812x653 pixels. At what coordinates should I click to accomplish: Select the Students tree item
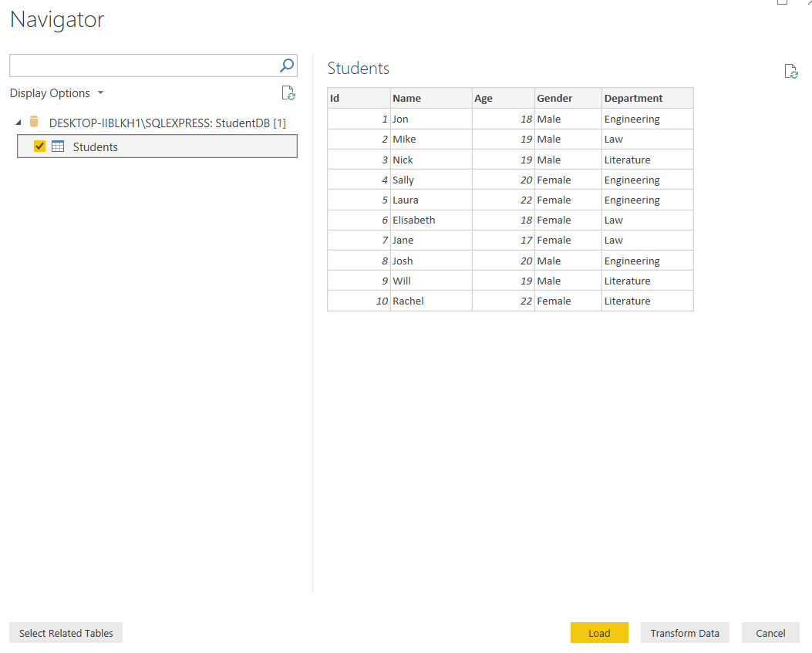[x=157, y=146]
